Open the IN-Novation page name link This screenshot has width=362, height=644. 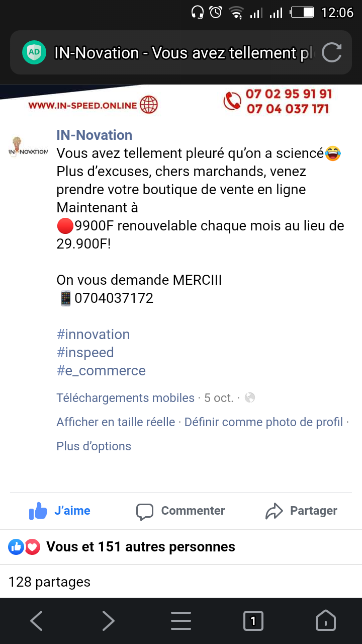pos(94,135)
